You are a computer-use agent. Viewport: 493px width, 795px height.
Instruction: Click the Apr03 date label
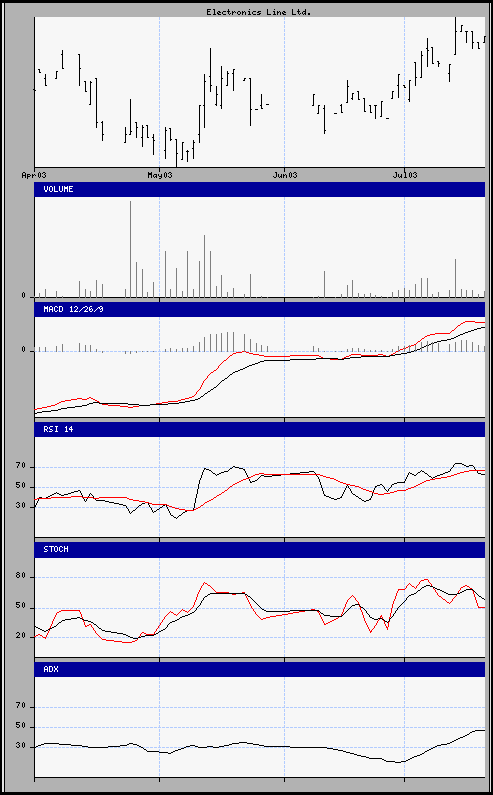34,175
